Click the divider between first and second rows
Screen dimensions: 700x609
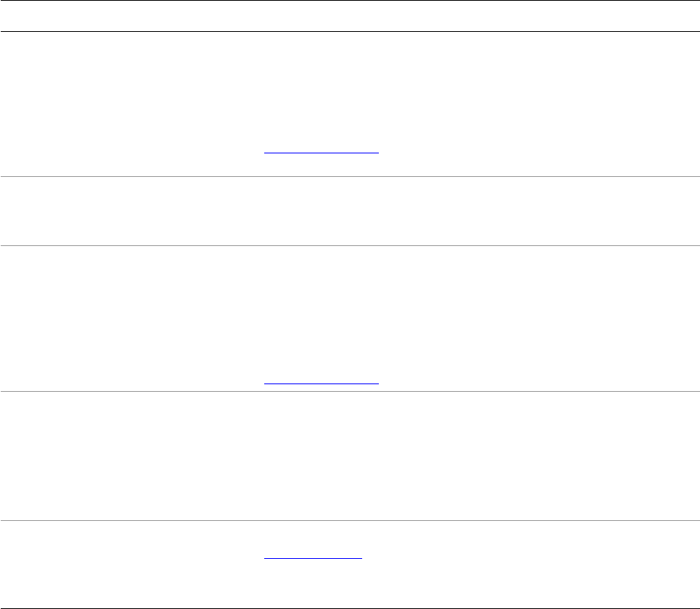tap(349, 177)
